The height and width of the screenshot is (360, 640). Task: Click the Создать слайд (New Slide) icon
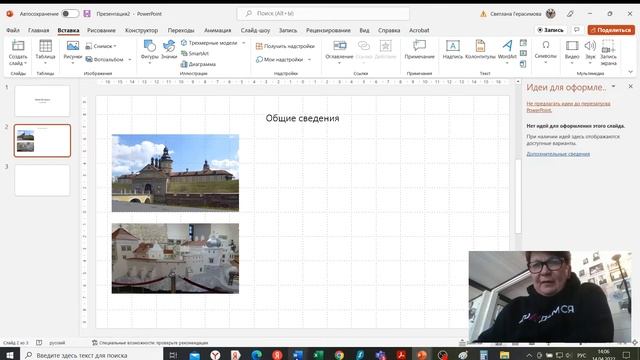coord(18,45)
